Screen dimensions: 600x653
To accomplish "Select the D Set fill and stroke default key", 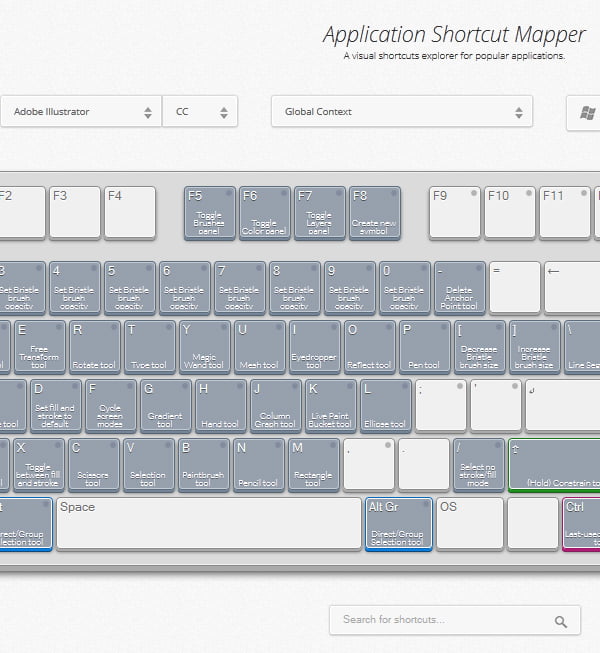I will click(56, 406).
